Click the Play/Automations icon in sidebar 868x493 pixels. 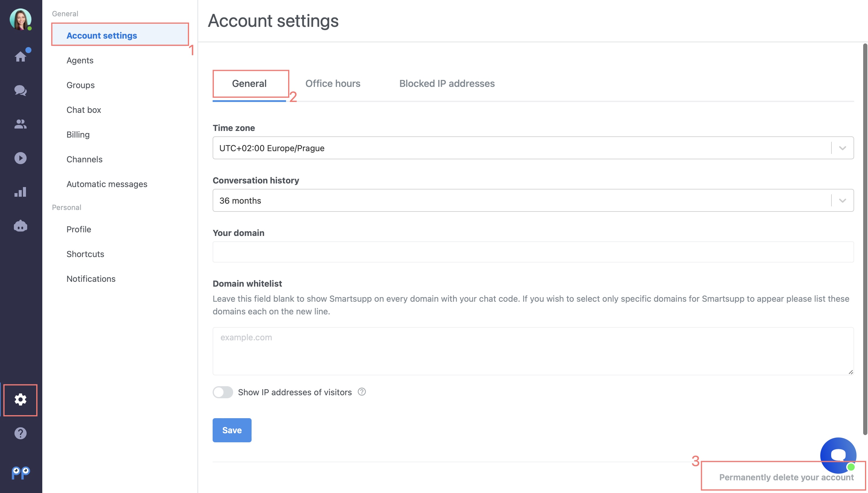20,158
